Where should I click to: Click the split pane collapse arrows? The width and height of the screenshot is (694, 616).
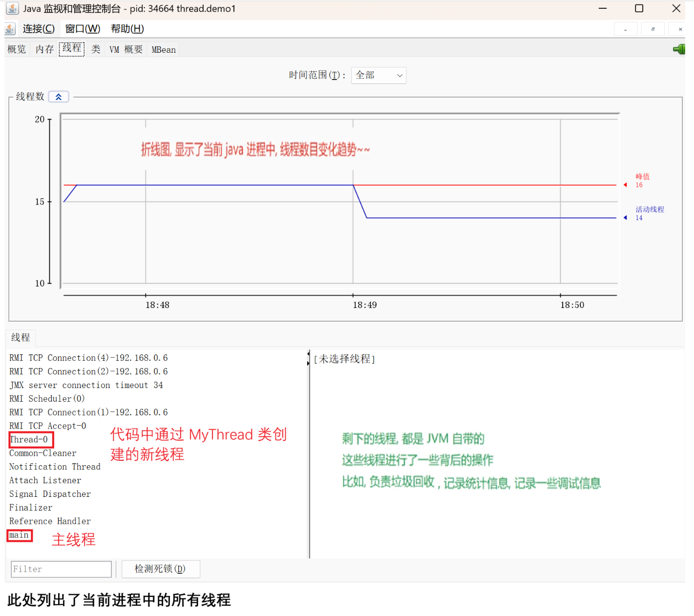tap(308, 358)
